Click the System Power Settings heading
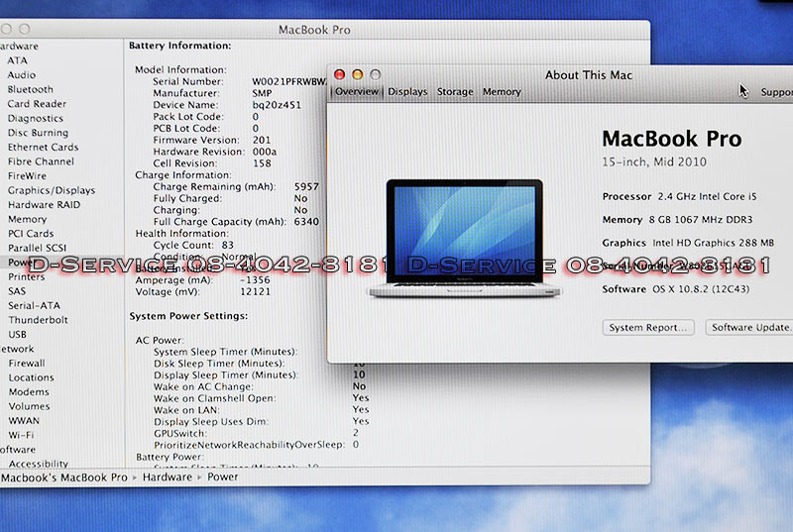Image resolution: width=793 pixels, height=532 pixels. 188,316
